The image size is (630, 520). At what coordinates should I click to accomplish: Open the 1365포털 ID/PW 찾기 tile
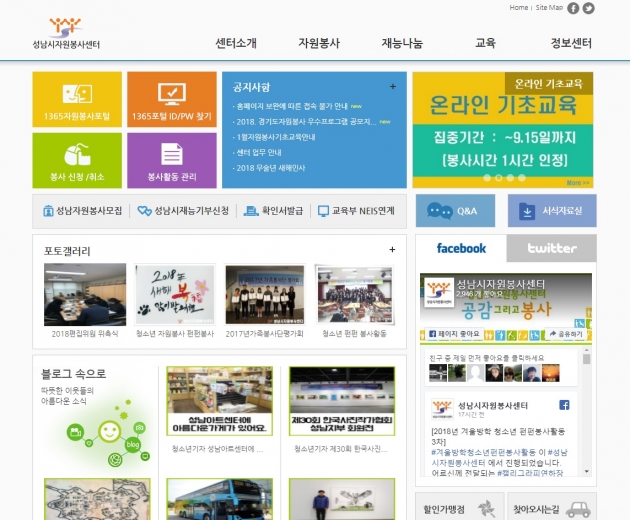[171, 100]
